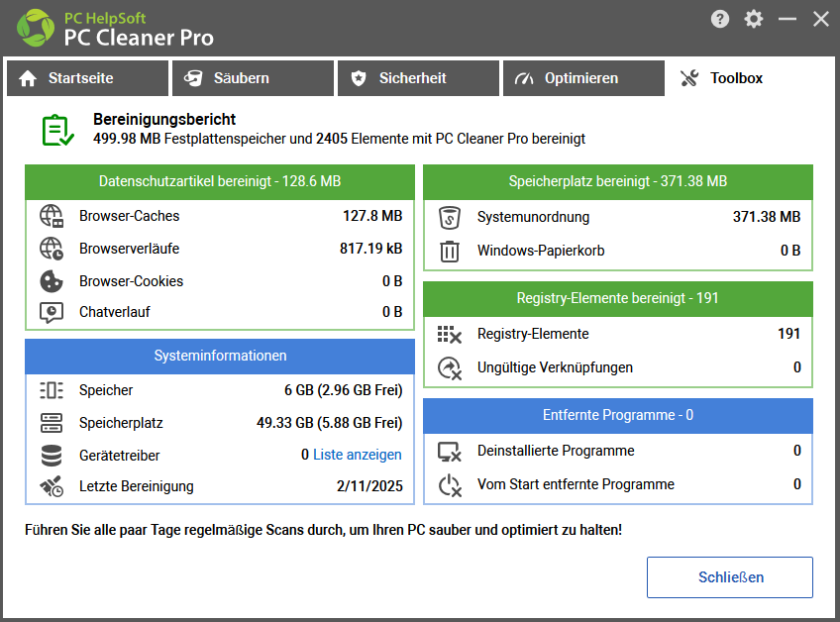Select the Ungültige Verknüpfungen label
The height and width of the screenshot is (622, 840).
coord(555,367)
